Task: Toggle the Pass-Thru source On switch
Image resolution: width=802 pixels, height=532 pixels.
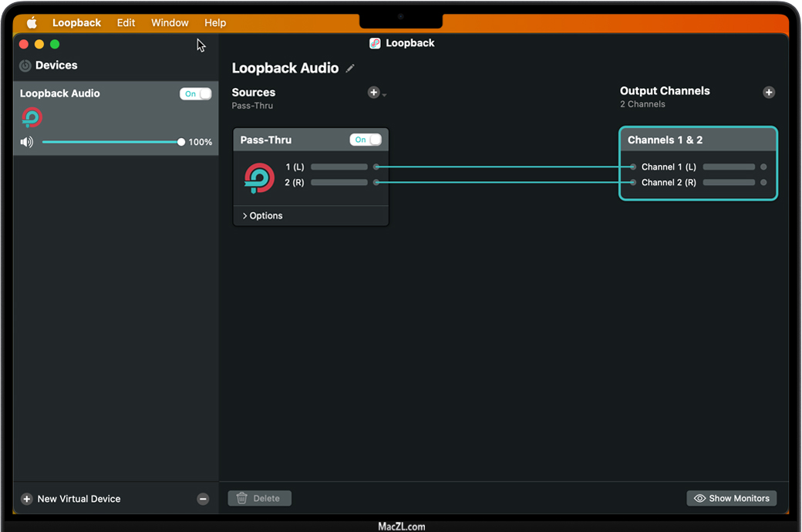Action: (x=366, y=140)
